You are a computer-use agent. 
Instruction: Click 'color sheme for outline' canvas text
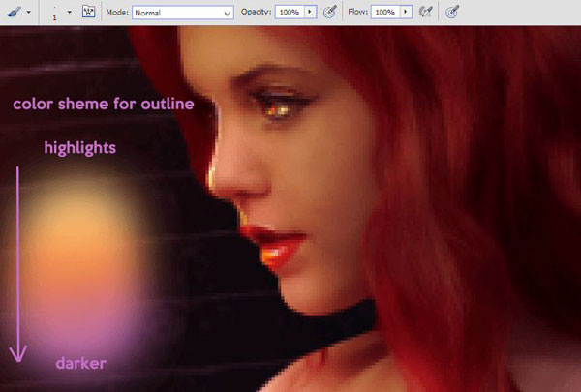coord(104,104)
